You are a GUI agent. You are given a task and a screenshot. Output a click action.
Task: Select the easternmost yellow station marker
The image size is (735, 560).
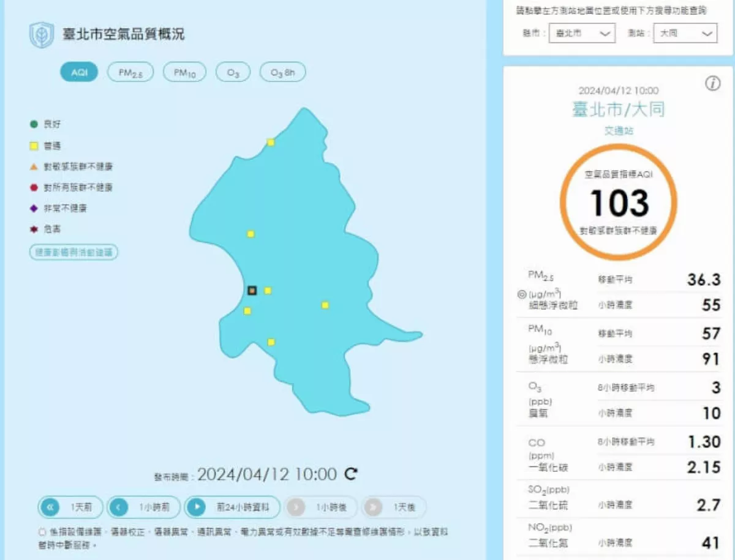[325, 305]
